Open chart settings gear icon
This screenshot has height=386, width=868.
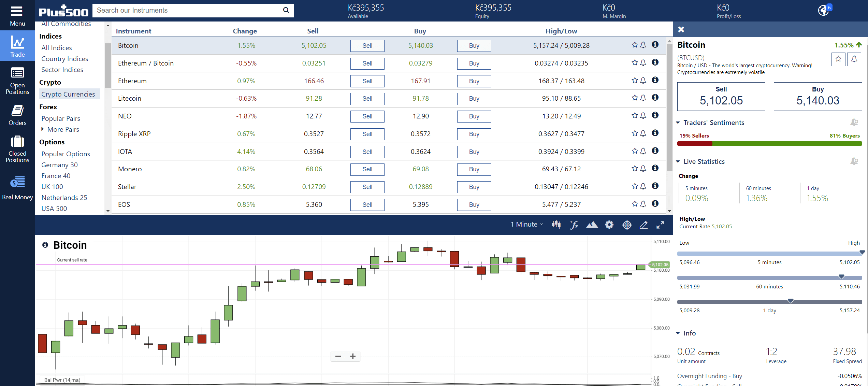pyautogui.click(x=609, y=225)
